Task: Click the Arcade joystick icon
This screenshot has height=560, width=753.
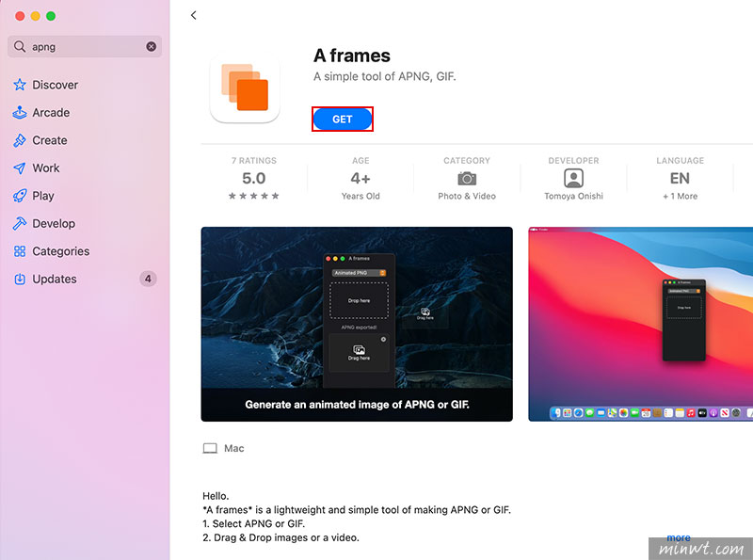Action: click(x=20, y=112)
